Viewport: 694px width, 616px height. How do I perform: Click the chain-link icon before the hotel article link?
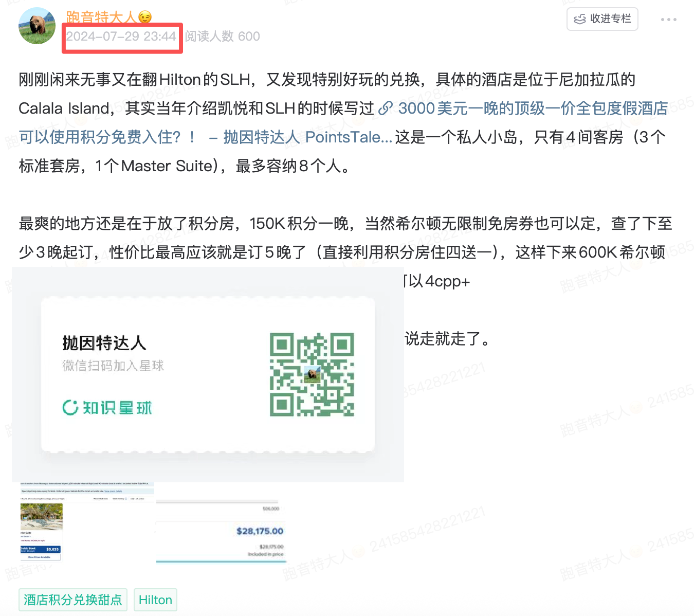pos(386,108)
